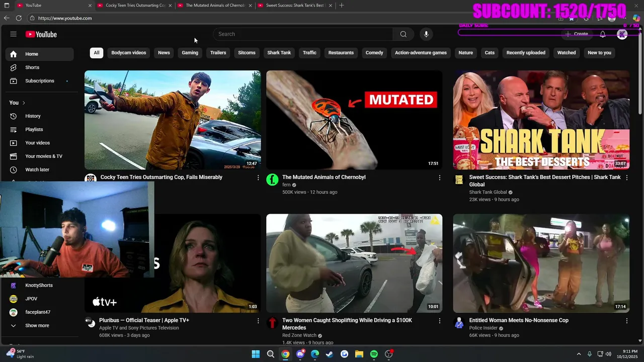Viewport: 644px width, 362px height.
Task: Open Your movies & TV
Action: click(39, 156)
